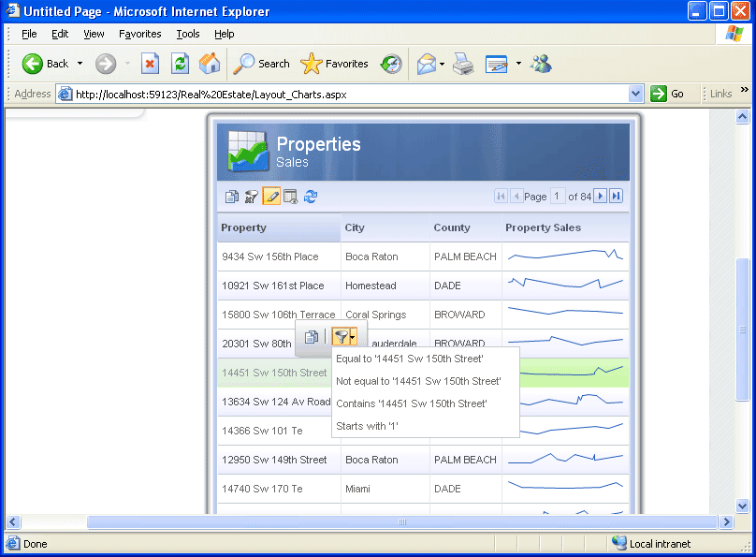756x557 pixels.
Task: Click the popup filter funnel dropdown
Action: [343, 337]
